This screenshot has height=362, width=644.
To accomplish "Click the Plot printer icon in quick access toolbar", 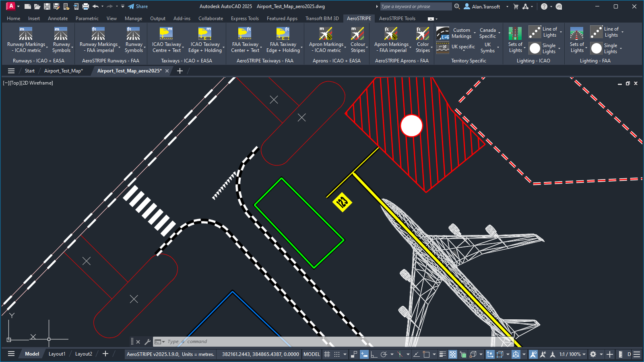I will click(x=86, y=6).
